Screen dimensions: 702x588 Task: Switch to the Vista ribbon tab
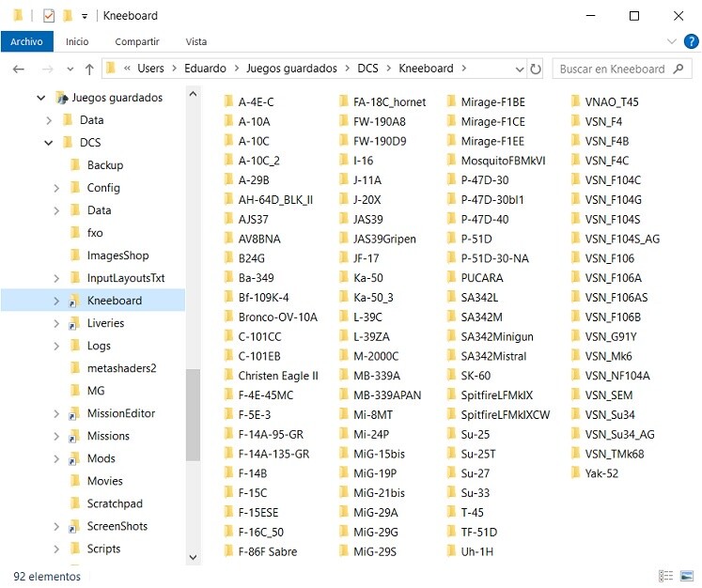196,41
